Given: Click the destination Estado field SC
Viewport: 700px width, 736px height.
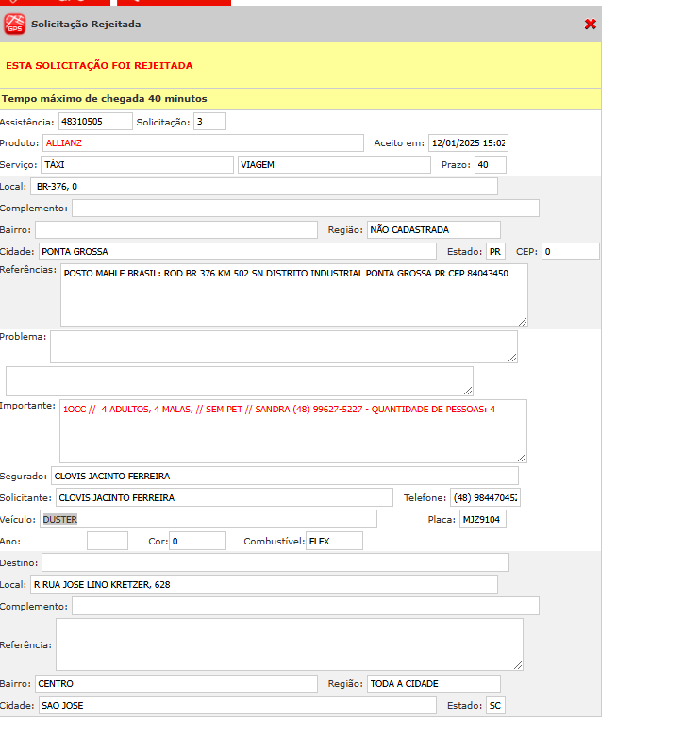Looking at the screenshot, I should coord(495,706).
